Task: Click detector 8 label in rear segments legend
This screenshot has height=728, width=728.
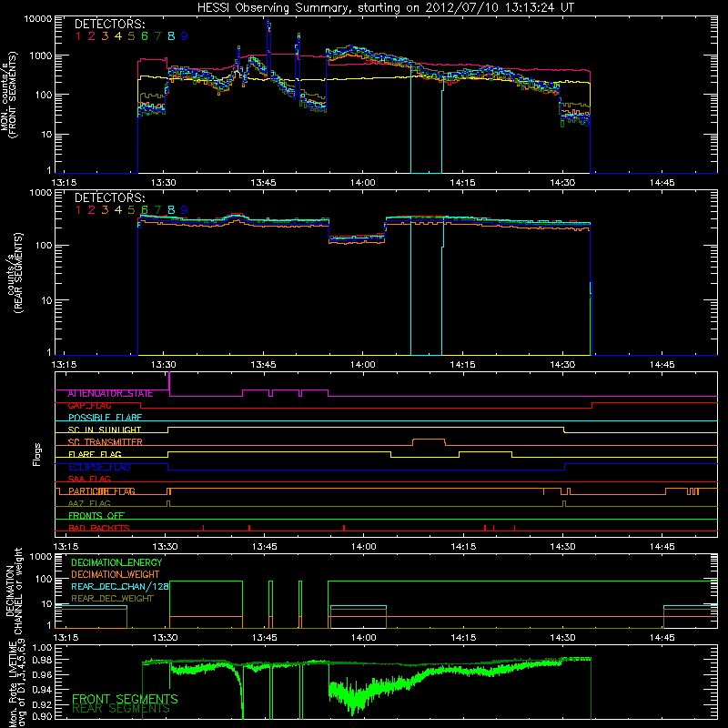Action: [171, 210]
